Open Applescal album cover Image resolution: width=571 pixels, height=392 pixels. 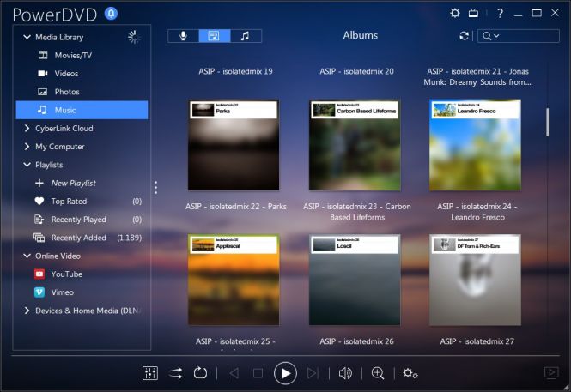pyautogui.click(x=234, y=280)
